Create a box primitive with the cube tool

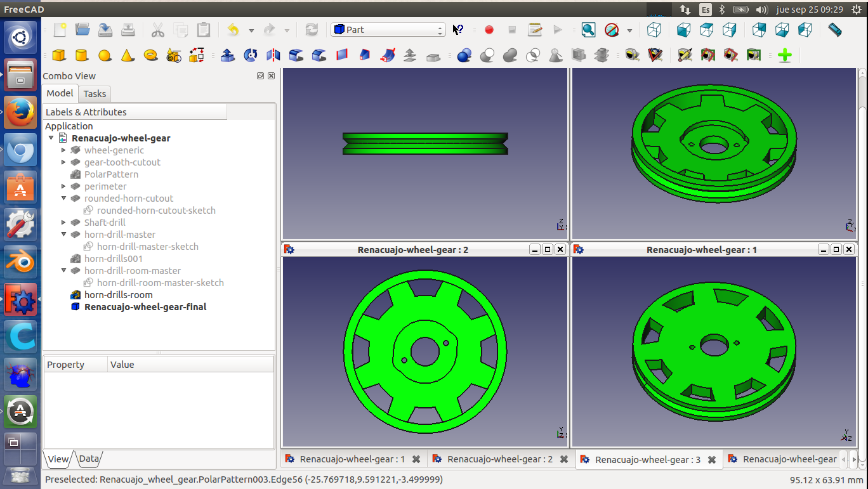(59, 56)
